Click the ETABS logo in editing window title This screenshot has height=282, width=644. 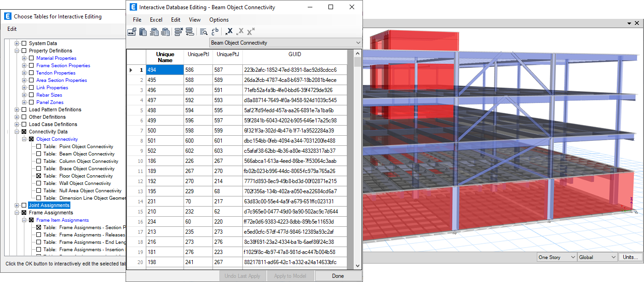133,7
